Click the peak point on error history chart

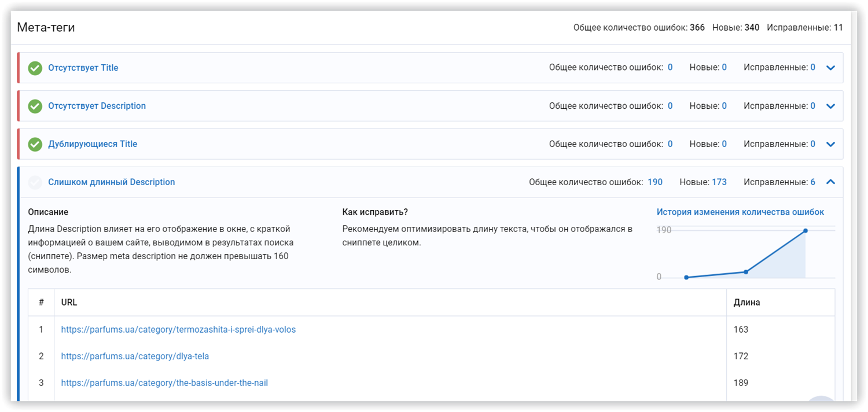click(805, 230)
